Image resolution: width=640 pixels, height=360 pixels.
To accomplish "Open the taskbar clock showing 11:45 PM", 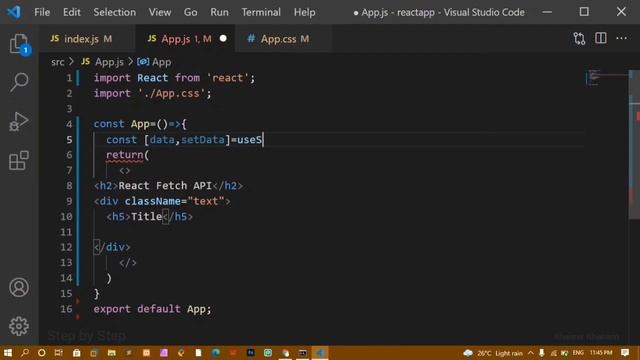I will 601,353.
